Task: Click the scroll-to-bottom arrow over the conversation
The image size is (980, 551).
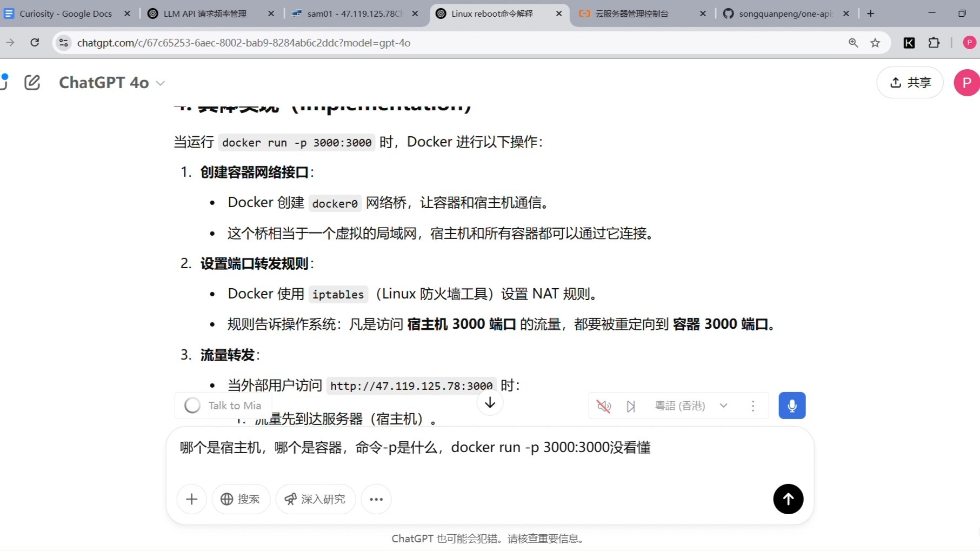Action: [x=489, y=402]
